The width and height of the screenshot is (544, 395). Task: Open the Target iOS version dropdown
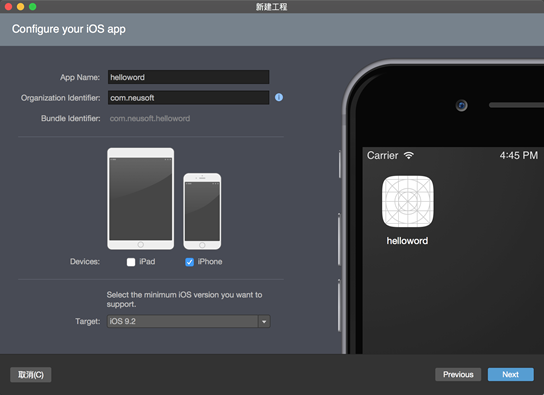click(x=188, y=321)
